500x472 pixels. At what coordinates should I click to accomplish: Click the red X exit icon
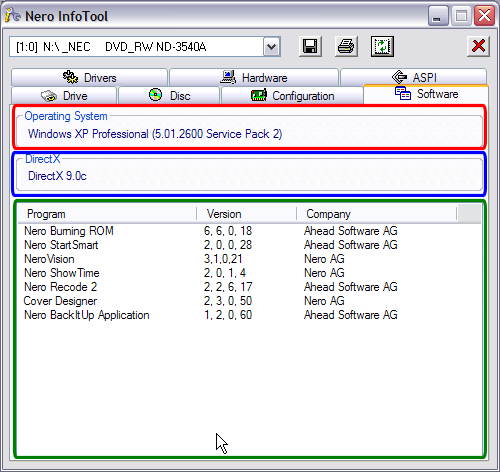click(478, 46)
